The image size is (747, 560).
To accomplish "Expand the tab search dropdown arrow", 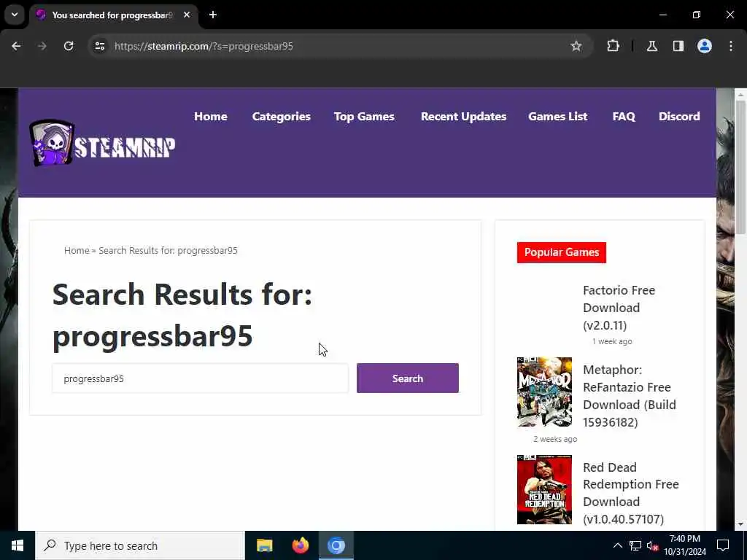I will click(15, 15).
